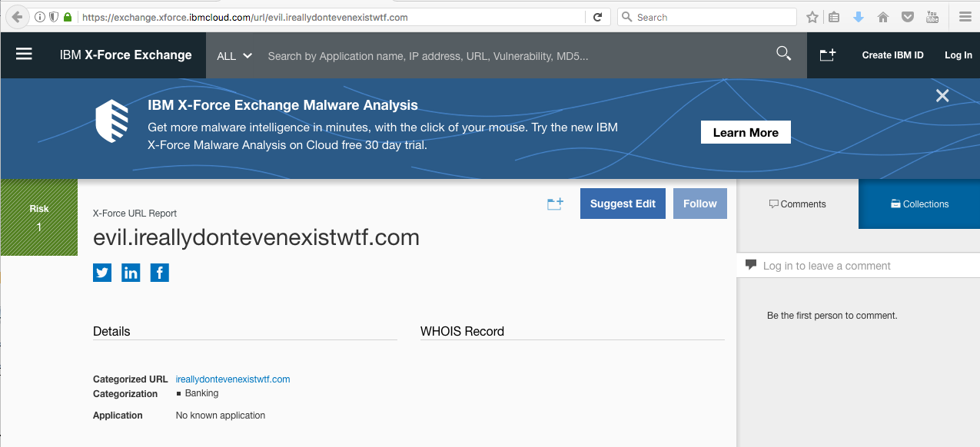Go to browser home page icon
This screenshot has width=980, height=447.
(x=883, y=17)
